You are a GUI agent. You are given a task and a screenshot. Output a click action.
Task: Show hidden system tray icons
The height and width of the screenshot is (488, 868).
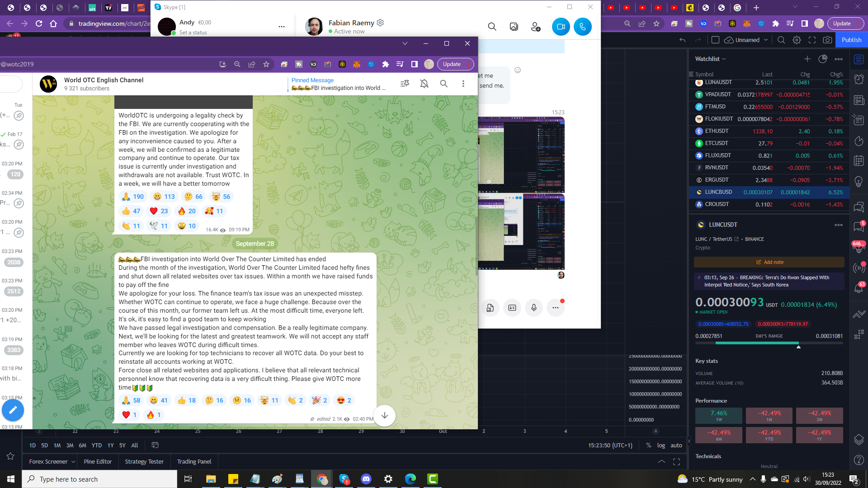click(x=752, y=479)
